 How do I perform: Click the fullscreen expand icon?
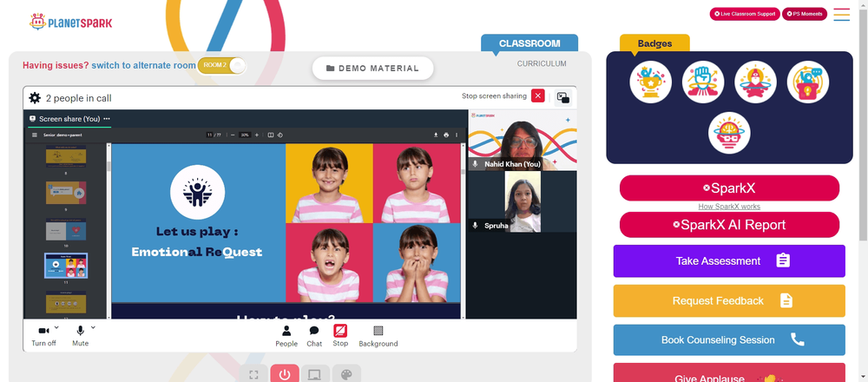tap(253, 374)
